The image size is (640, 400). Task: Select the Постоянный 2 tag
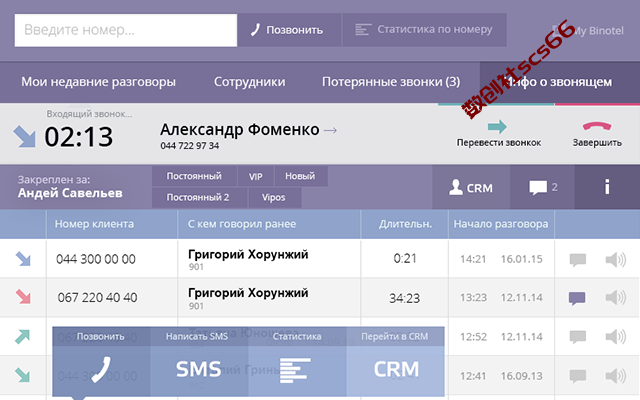[x=199, y=198]
